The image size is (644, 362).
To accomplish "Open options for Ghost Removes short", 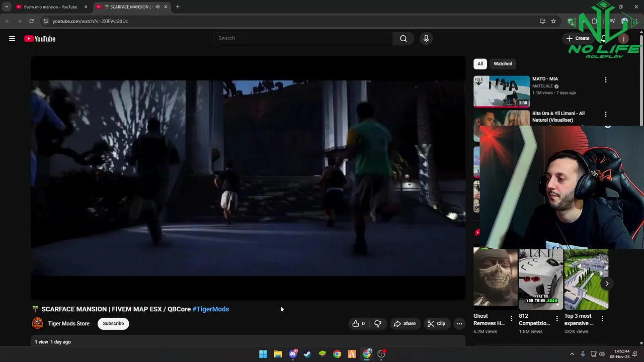I will tap(511, 319).
